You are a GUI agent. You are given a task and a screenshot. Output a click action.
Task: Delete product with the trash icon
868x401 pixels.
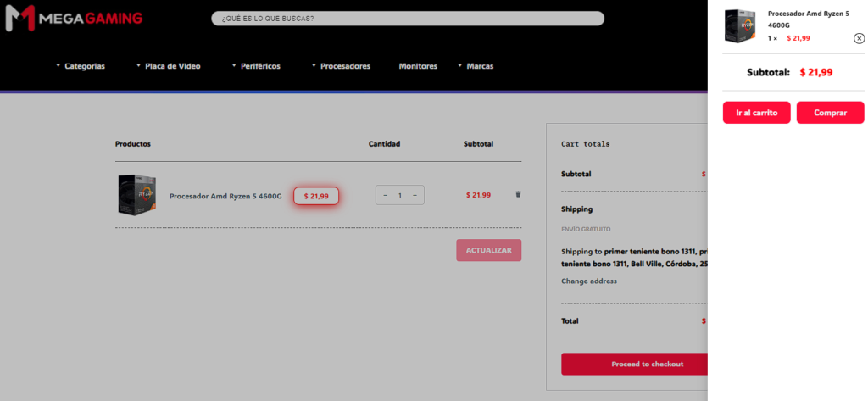click(518, 194)
